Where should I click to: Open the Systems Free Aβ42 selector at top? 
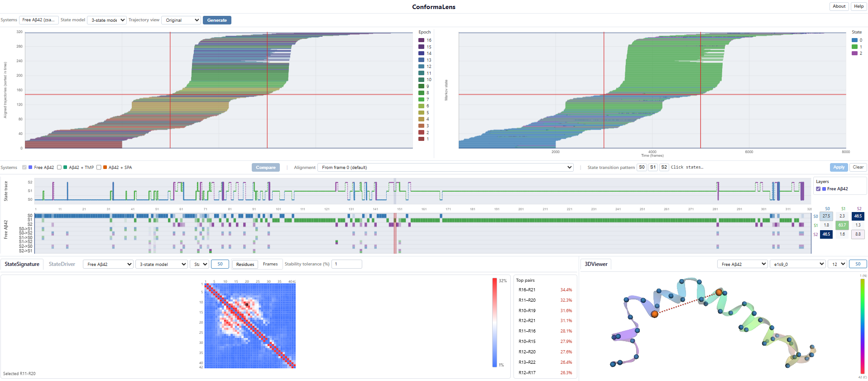(38, 20)
